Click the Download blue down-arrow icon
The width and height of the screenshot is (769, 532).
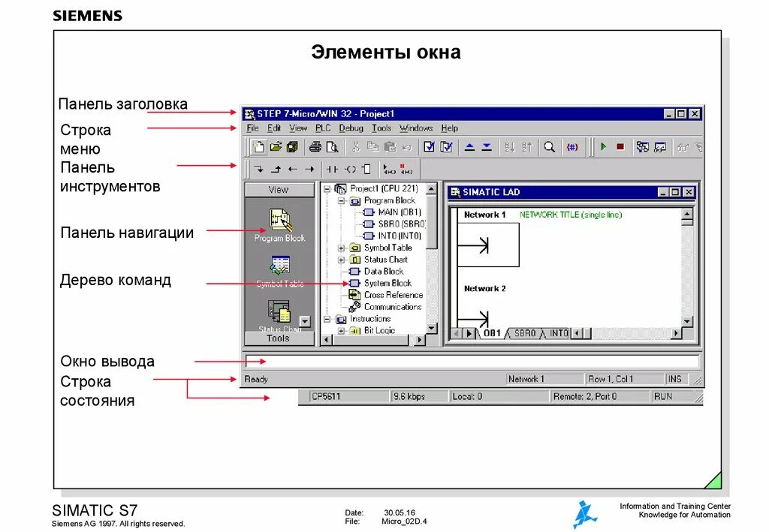[487, 147]
